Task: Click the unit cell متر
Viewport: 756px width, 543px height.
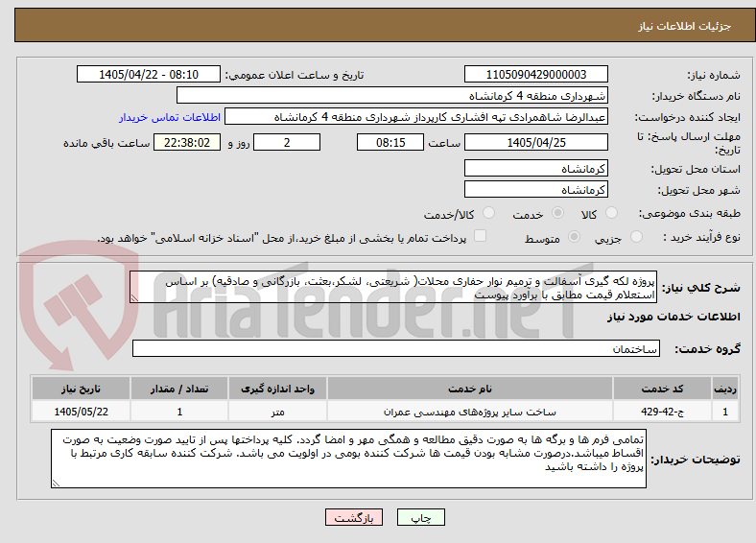Action: [x=277, y=412]
